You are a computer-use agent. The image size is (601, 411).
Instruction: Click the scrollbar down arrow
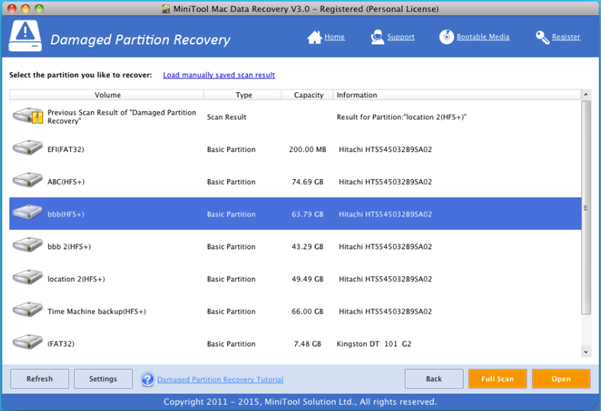tap(586, 352)
